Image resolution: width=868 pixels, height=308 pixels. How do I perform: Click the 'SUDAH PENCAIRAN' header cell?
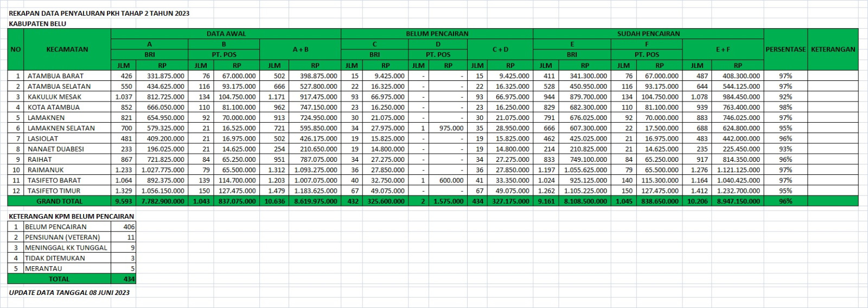point(648,34)
